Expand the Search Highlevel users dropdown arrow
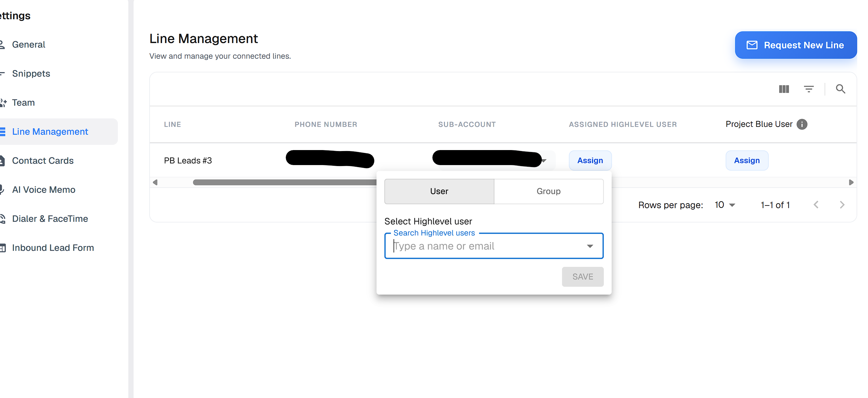The image size is (868, 398). pos(590,246)
